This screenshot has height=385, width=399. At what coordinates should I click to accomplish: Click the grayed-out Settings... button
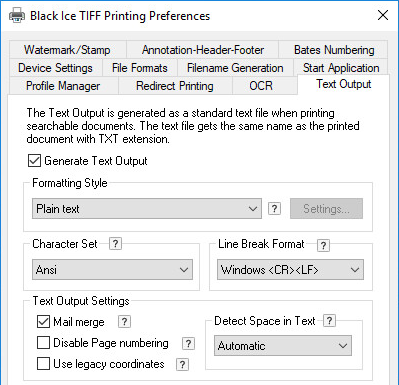[326, 209]
